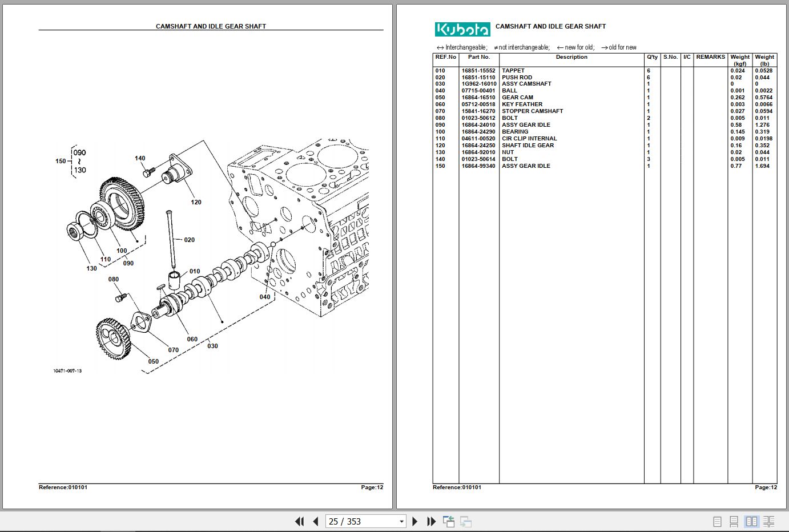
Task: Jump to the last page
Action: [x=432, y=521]
